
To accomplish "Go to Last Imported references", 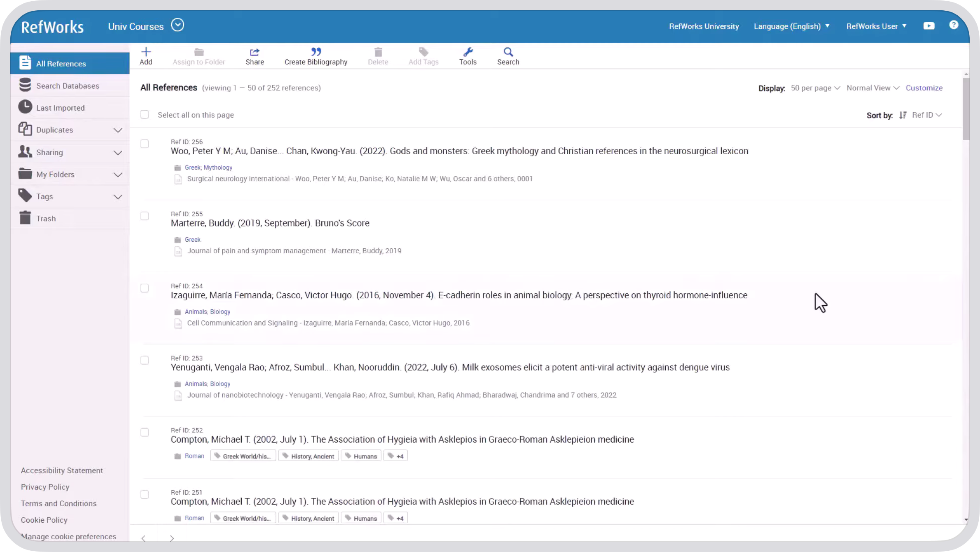I will pos(60,108).
